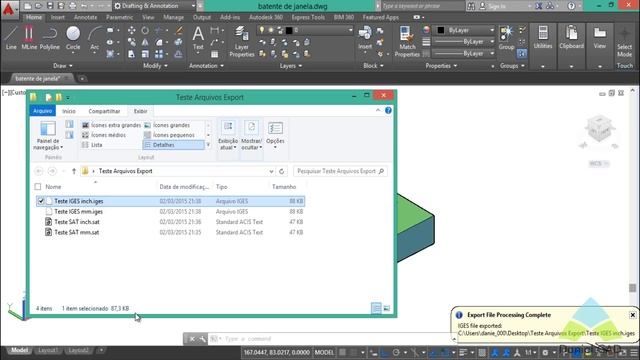Open Layer Properties

pos(242,41)
